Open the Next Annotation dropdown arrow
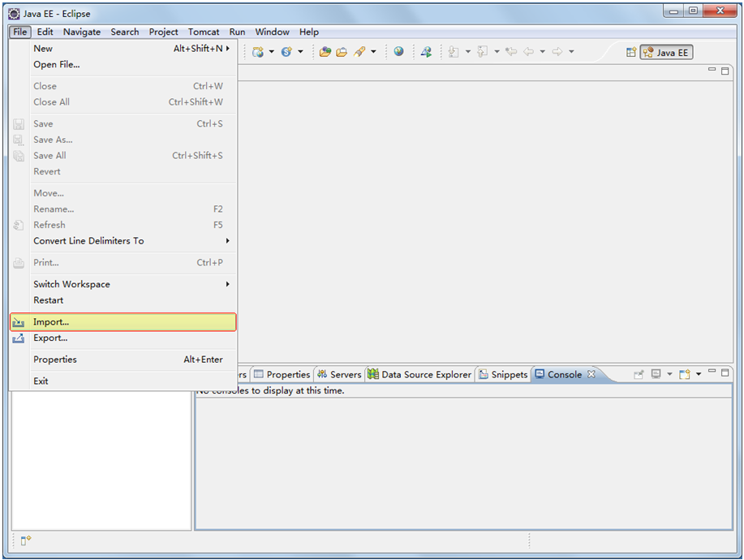Image resolution: width=744 pixels, height=560 pixels. point(467,52)
